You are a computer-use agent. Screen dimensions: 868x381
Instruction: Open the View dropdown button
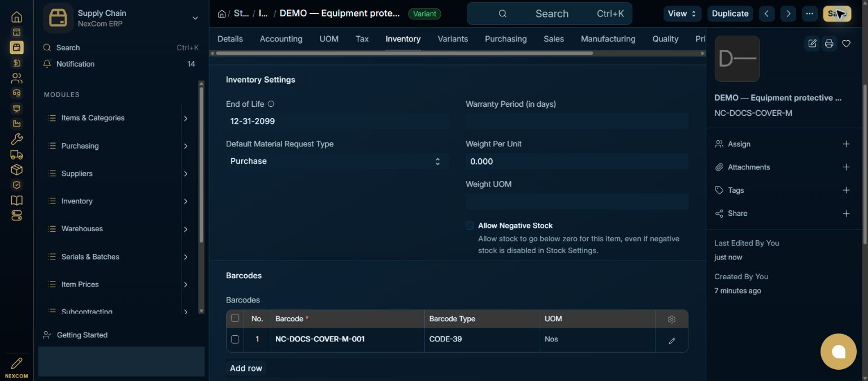pyautogui.click(x=683, y=14)
